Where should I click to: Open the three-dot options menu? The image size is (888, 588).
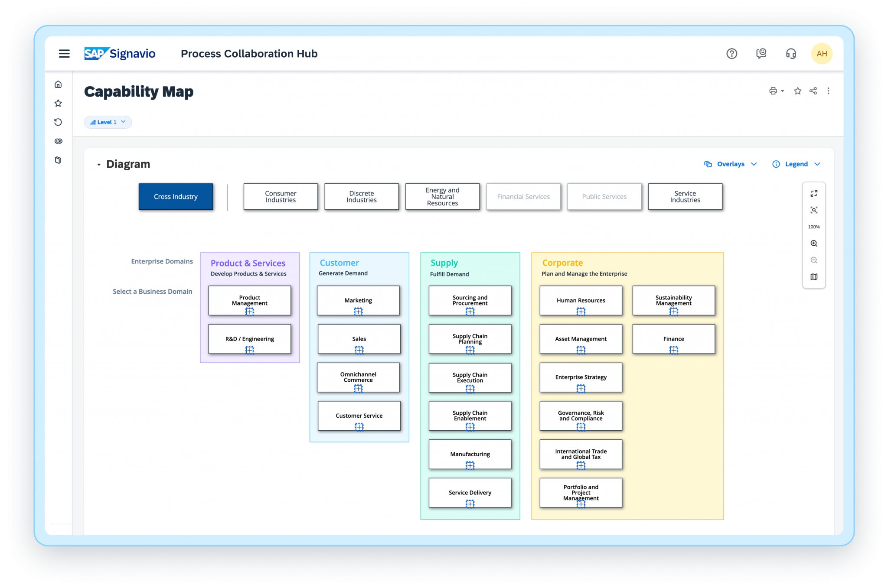829,91
